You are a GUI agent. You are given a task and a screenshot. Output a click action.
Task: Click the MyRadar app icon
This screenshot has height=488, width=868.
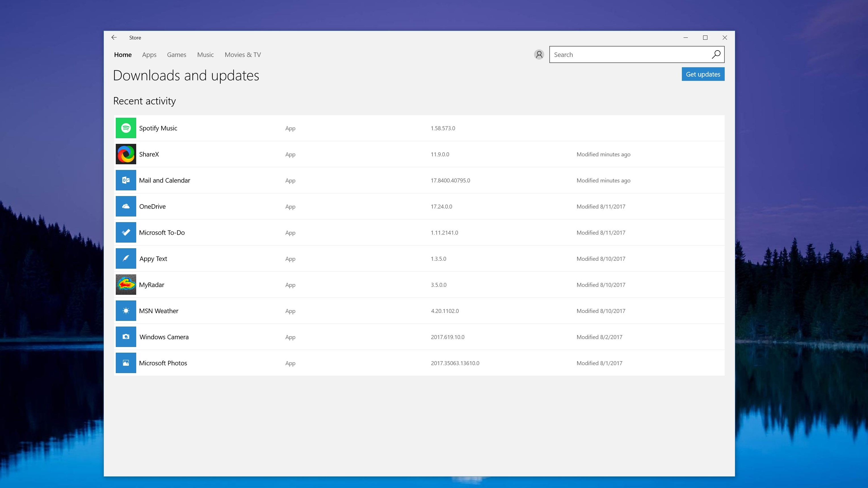[x=126, y=285]
